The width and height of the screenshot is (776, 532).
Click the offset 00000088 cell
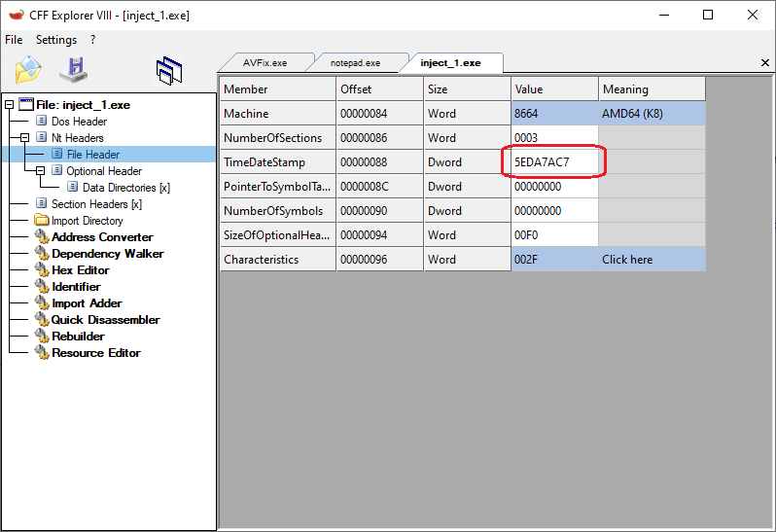(380, 161)
